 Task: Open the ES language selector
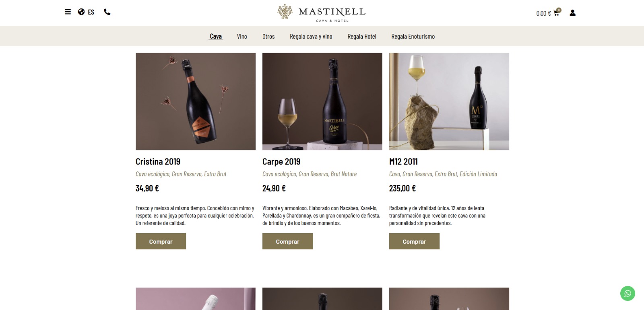pos(91,12)
